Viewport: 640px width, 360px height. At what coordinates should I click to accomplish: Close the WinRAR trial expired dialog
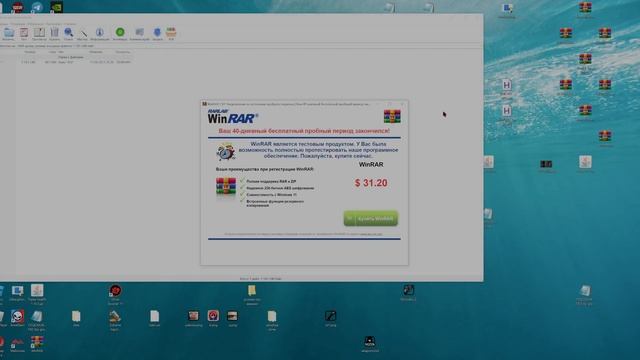coord(402,104)
